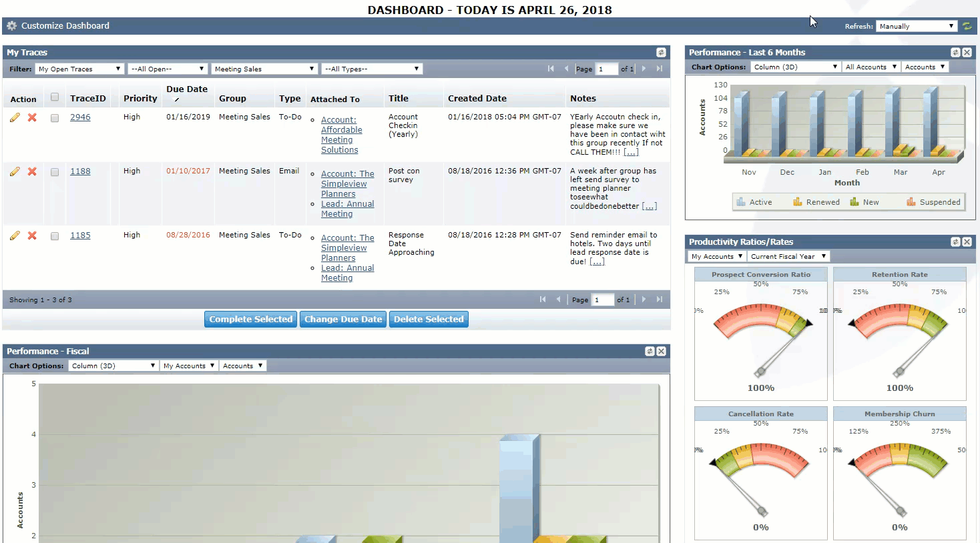Open Last 6 Months chart type dropdown
The height and width of the screenshot is (543, 980).
795,67
